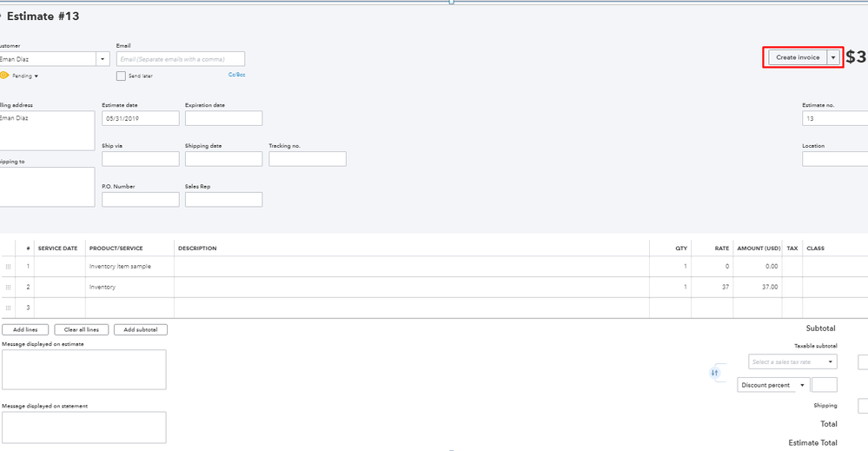Tick the Send later checkbox

[121, 76]
